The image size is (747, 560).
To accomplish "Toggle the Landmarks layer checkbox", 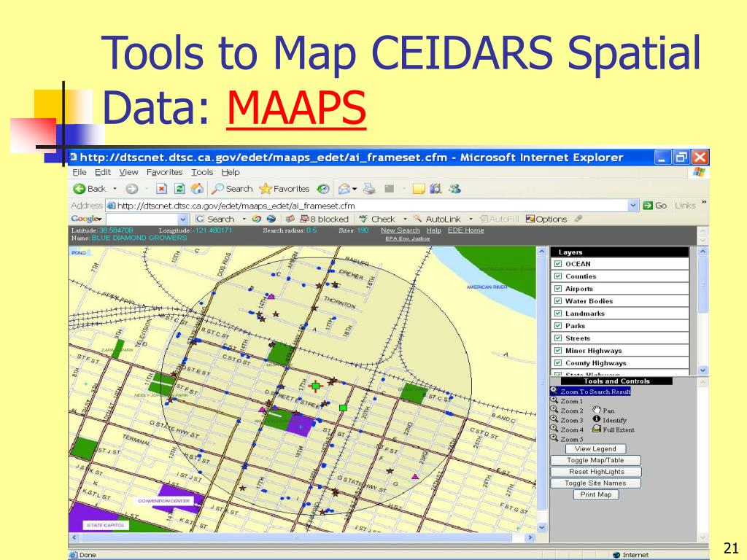I will [x=558, y=313].
